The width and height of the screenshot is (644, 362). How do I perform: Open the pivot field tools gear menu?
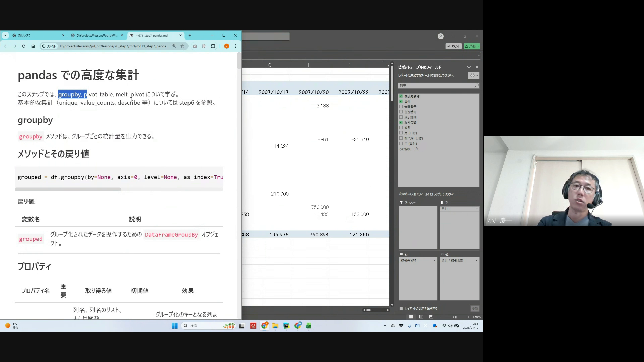click(x=473, y=76)
